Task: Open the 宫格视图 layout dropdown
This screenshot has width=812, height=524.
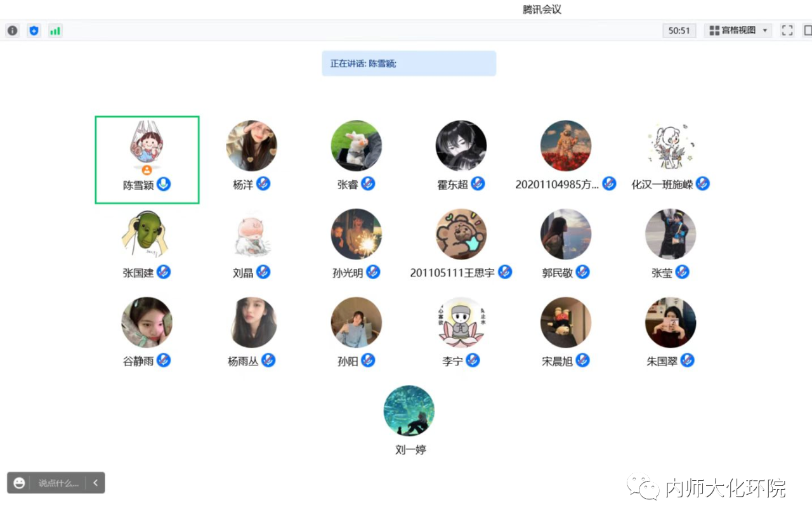Action: click(x=737, y=30)
